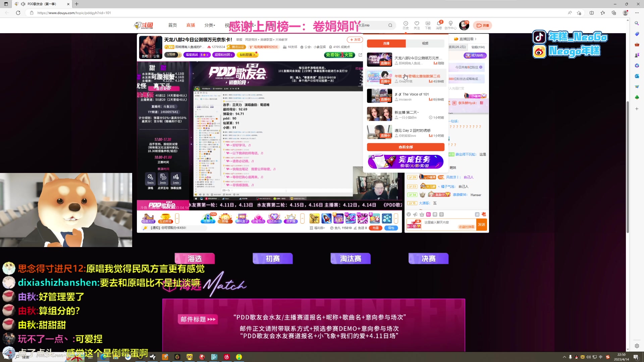Click the 查看全部 view all button
644x362 pixels.
pos(406,147)
